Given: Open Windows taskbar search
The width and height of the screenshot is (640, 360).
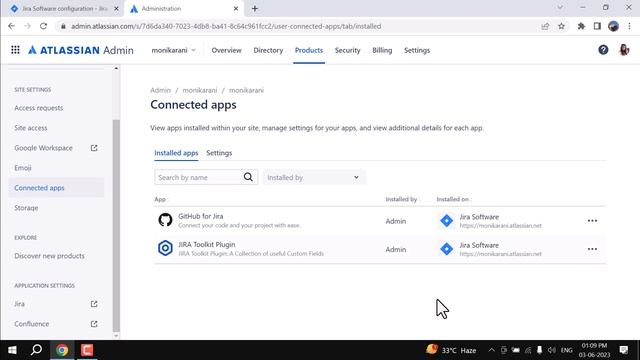Looking at the screenshot, I should [x=36, y=350].
